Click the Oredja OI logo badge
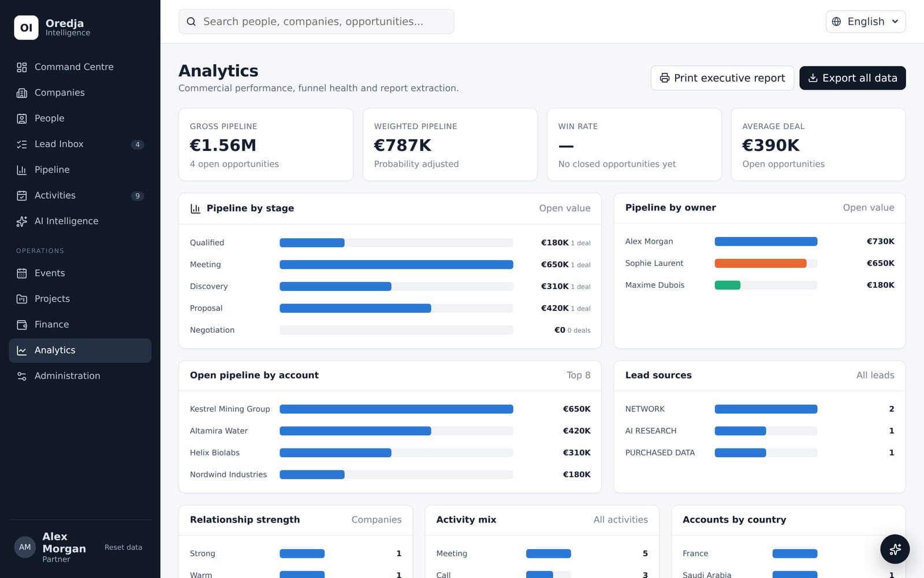 26,28
